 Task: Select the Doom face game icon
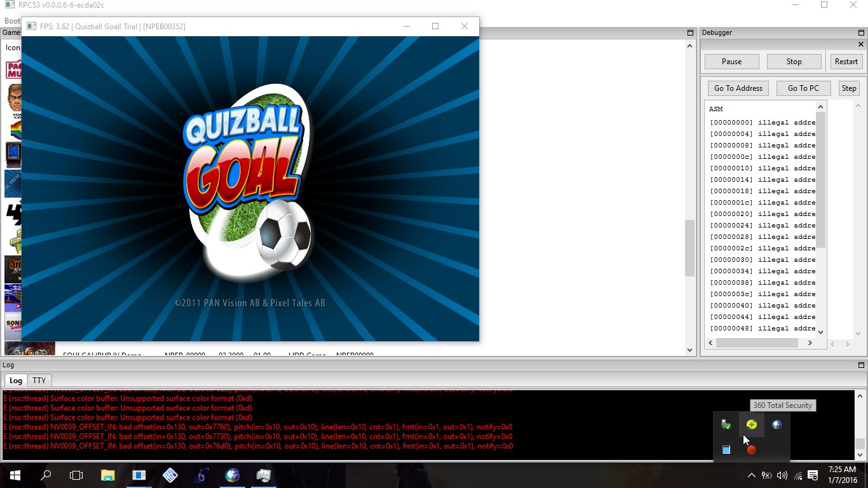pos(13,98)
